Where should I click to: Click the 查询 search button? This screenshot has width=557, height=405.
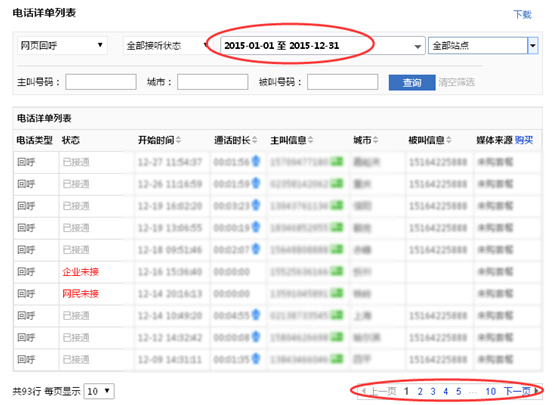click(x=412, y=82)
